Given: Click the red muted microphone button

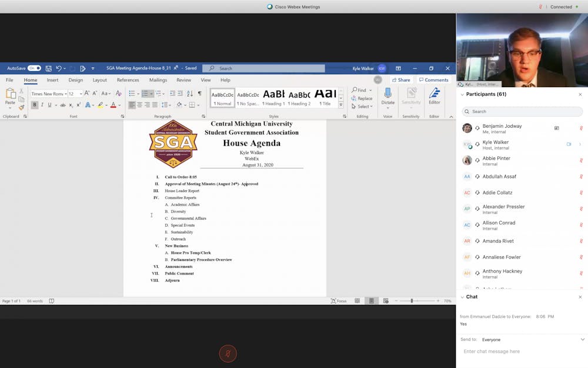Looking at the screenshot, I should tap(228, 353).
